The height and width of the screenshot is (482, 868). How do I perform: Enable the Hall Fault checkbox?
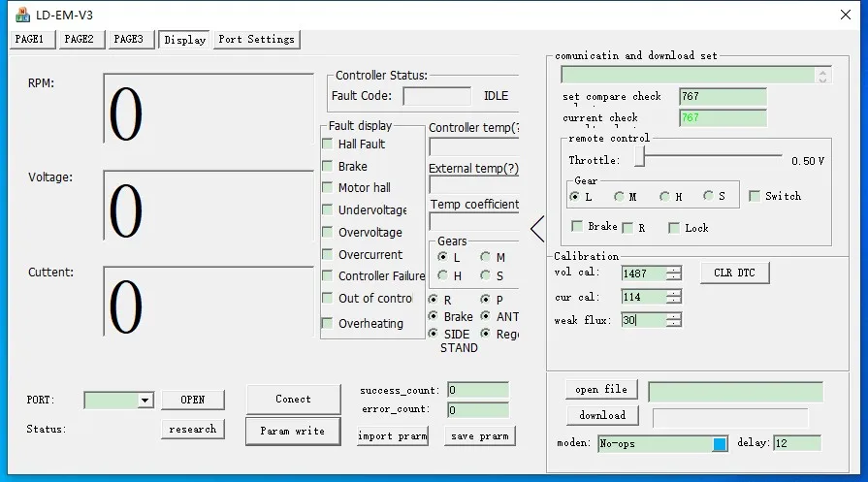(x=327, y=144)
